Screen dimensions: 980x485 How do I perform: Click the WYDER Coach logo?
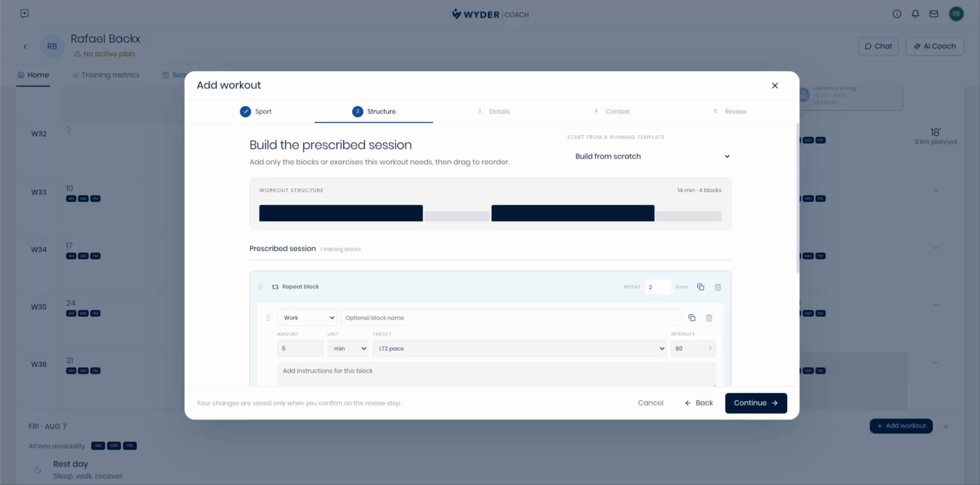(x=490, y=14)
